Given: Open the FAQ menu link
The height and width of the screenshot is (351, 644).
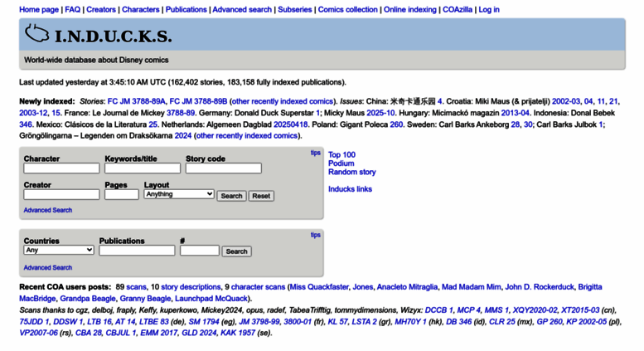Looking at the screenshot, I should [73, 9].
